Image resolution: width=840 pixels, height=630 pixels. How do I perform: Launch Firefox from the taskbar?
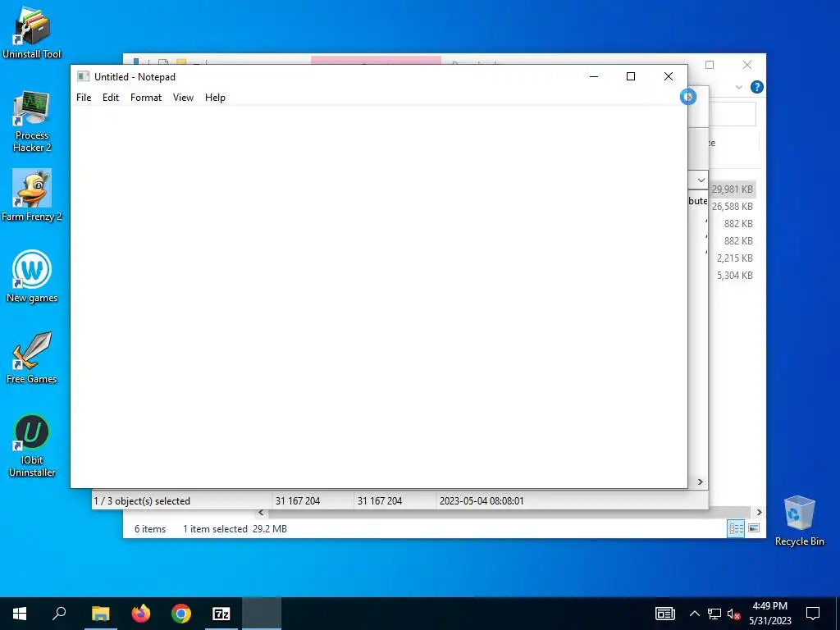[141, 614]
